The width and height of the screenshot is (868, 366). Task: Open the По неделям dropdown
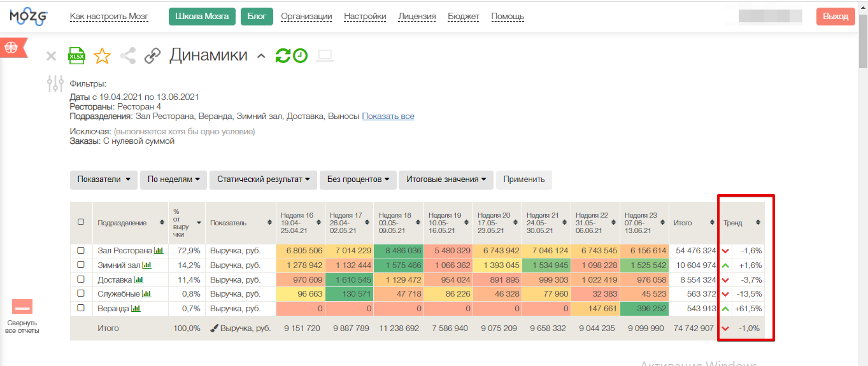coord(174,179)
